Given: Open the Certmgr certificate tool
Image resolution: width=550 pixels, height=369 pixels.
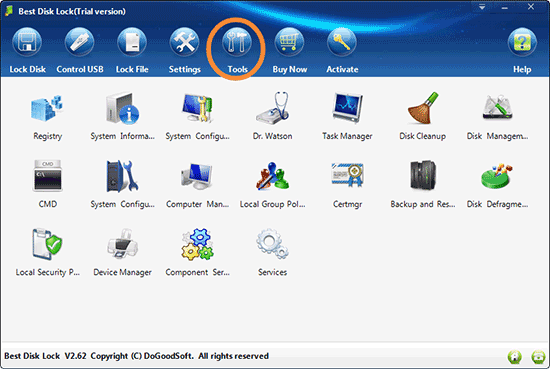Looking at the screenshot, I should [347, 184].
